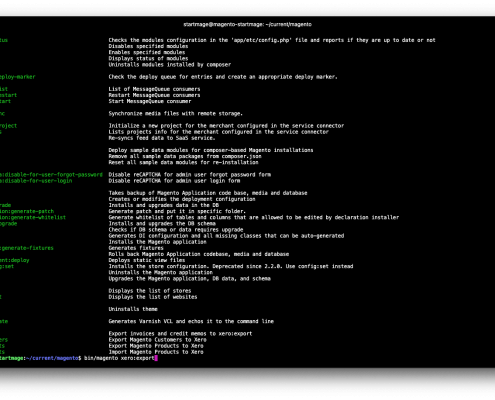Image resolution: width=495 pixels, height=400 pixels.
Task: Select 'Import Magento Products to Xero' line
Action: 156,352
